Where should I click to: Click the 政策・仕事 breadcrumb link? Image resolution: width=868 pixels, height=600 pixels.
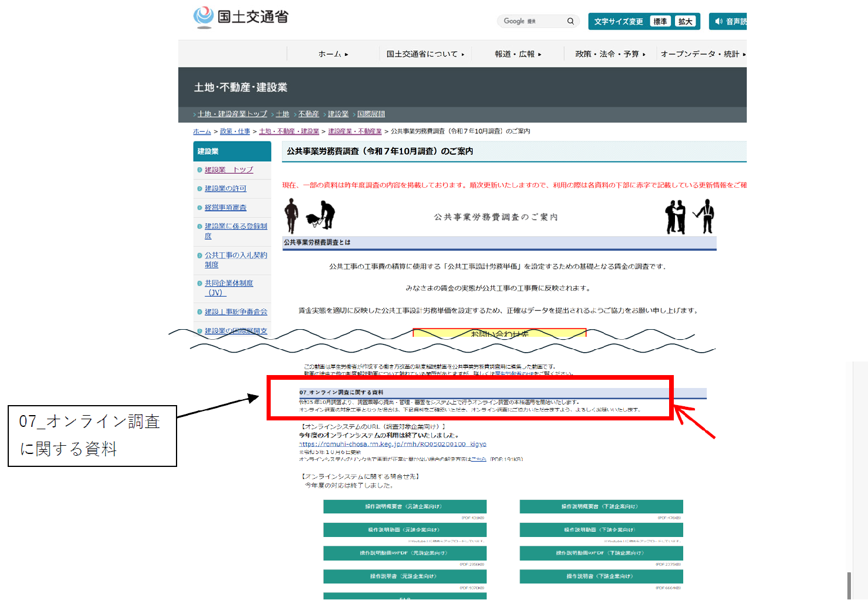click(235, 131)
